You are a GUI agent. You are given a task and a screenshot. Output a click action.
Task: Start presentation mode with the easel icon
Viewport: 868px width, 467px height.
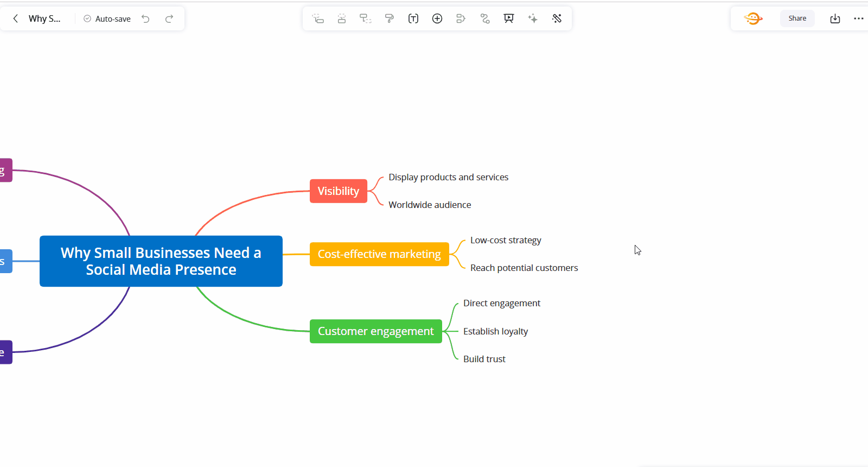coord(509,18)
